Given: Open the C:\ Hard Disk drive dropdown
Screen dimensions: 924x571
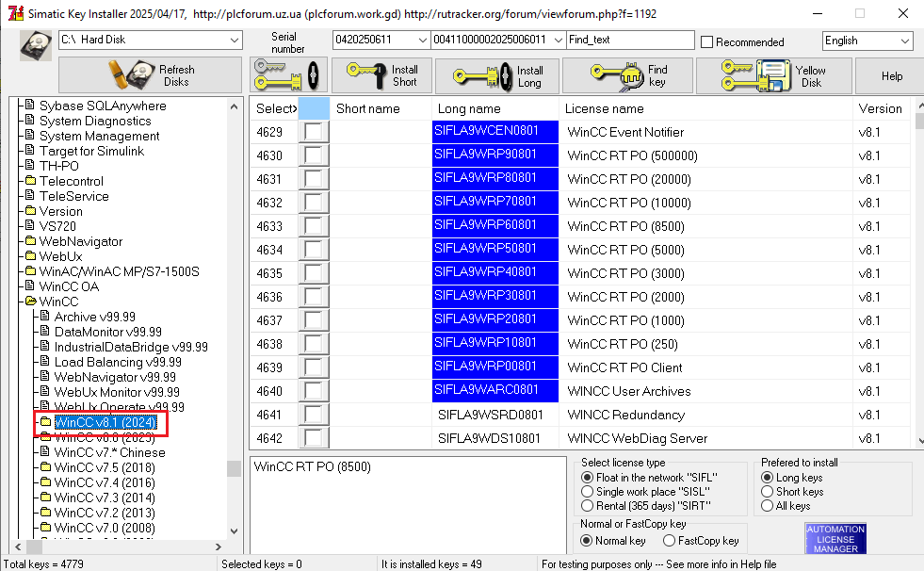Looking at the screenshot, I should [235, 41].
